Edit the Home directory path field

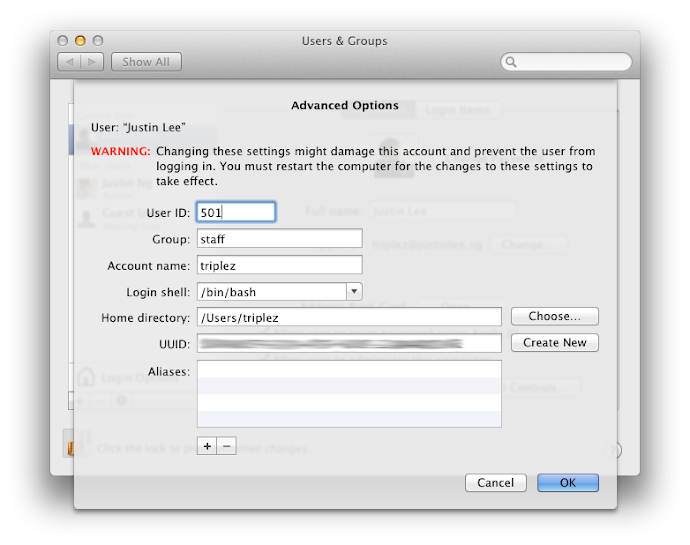[x=349, y=317]
